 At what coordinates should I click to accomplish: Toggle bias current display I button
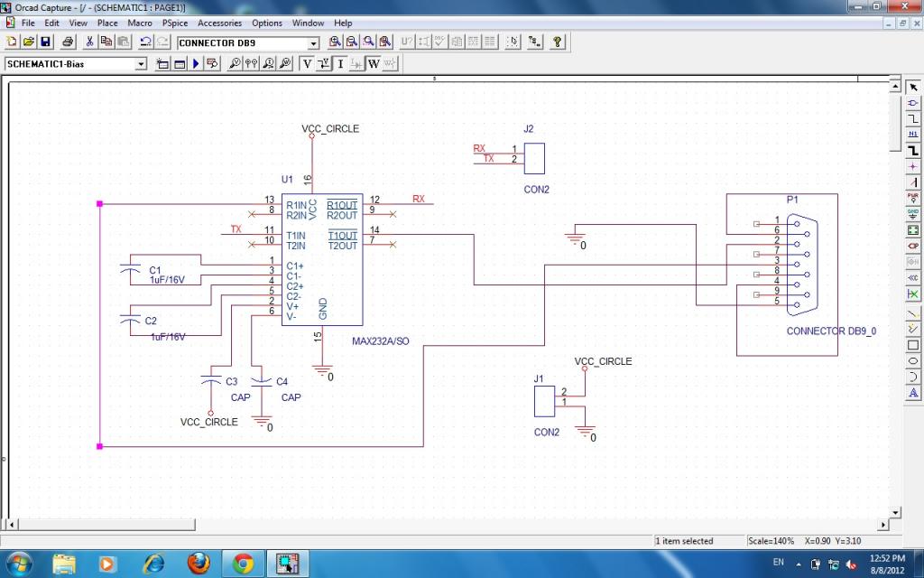(x=340, y=64)
